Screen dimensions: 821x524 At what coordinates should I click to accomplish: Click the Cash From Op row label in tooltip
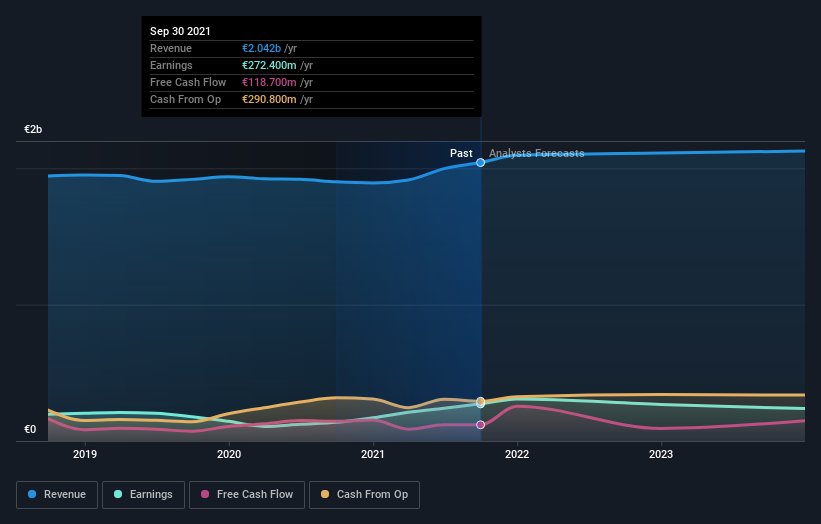coord(185,99)
